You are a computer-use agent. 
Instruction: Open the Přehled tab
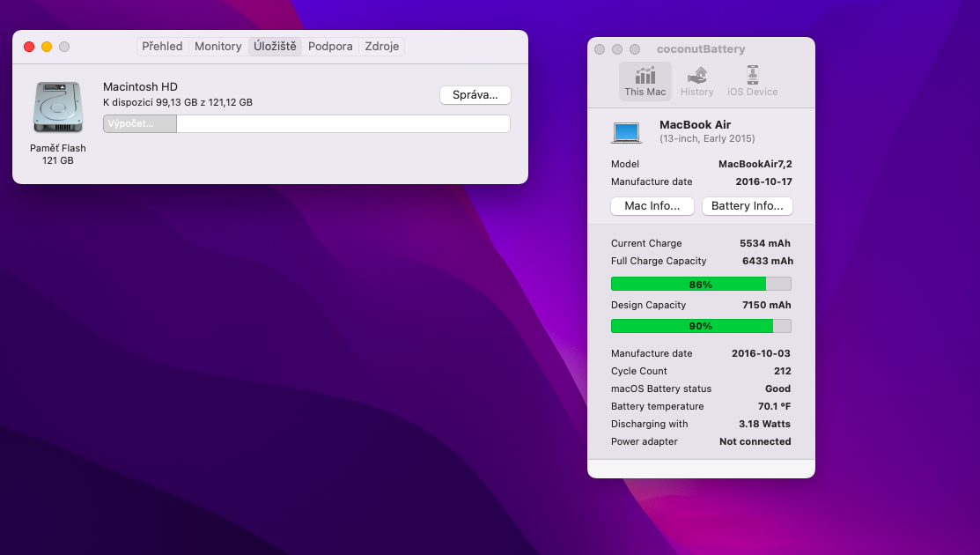coord(162,47)
